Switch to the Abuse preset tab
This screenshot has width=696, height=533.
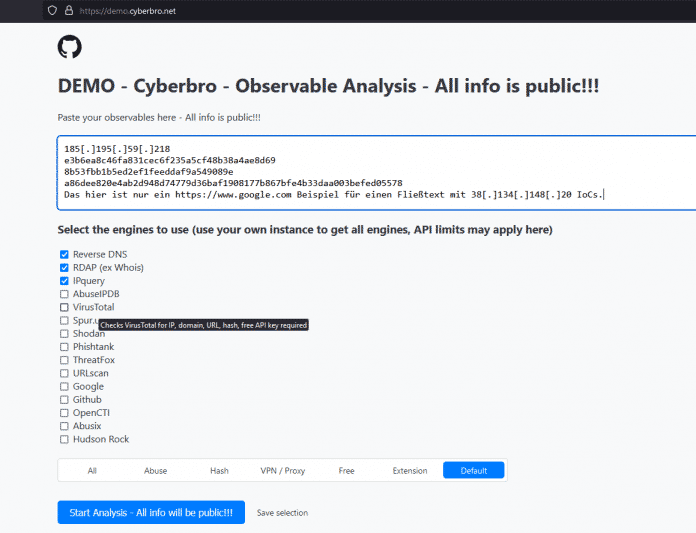coord(156,470)
